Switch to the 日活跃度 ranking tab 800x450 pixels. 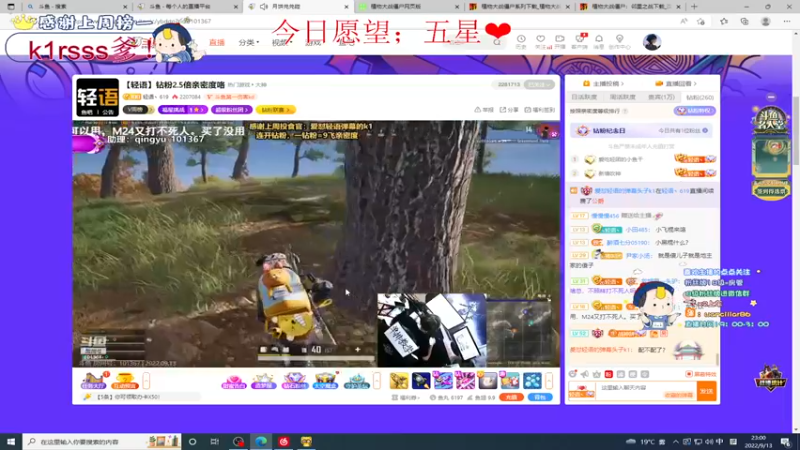584,97
